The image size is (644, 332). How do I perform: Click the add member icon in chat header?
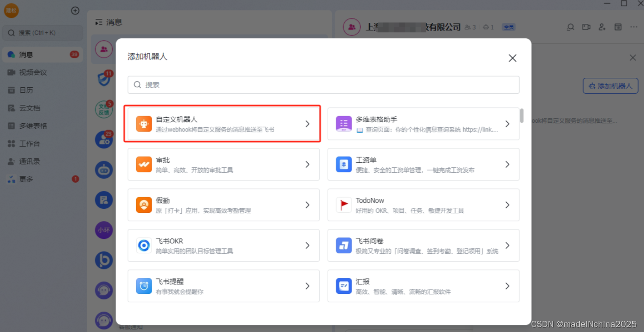[x=602, y=27]
